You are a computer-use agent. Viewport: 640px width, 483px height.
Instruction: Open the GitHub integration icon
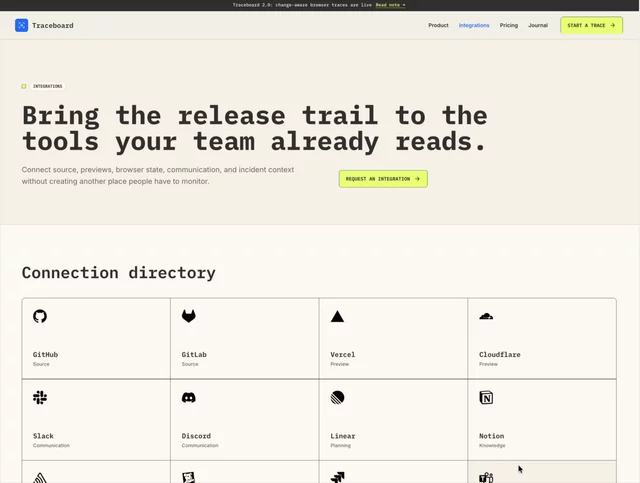click(40, 316)
